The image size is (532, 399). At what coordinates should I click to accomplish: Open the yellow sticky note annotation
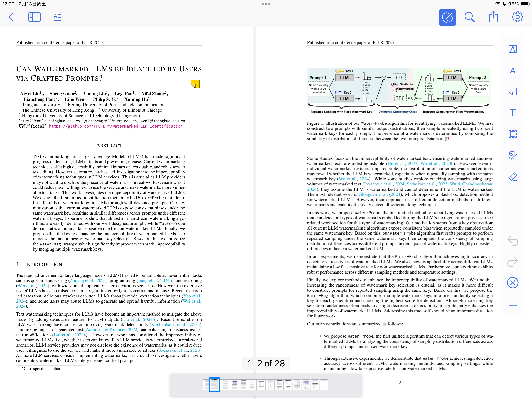(195, 84)
